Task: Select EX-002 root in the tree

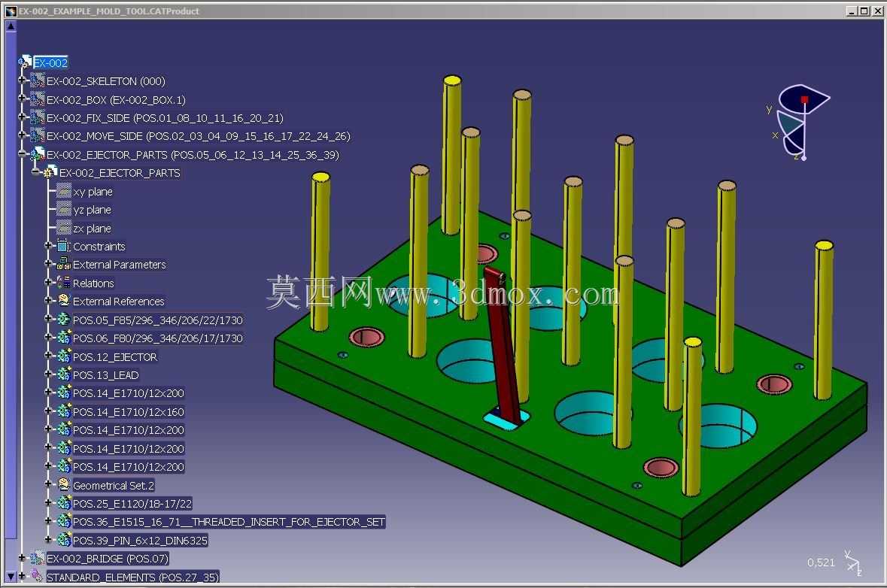Action: pos(50,62)
